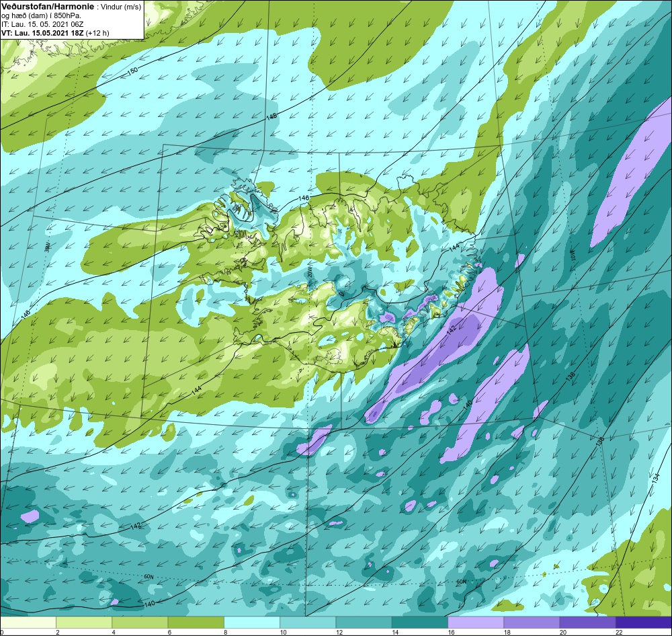Image resolution: width=672 pixels, height=636 pixels.
Task: Click the legend scale value 16
Action: [451, 632]
